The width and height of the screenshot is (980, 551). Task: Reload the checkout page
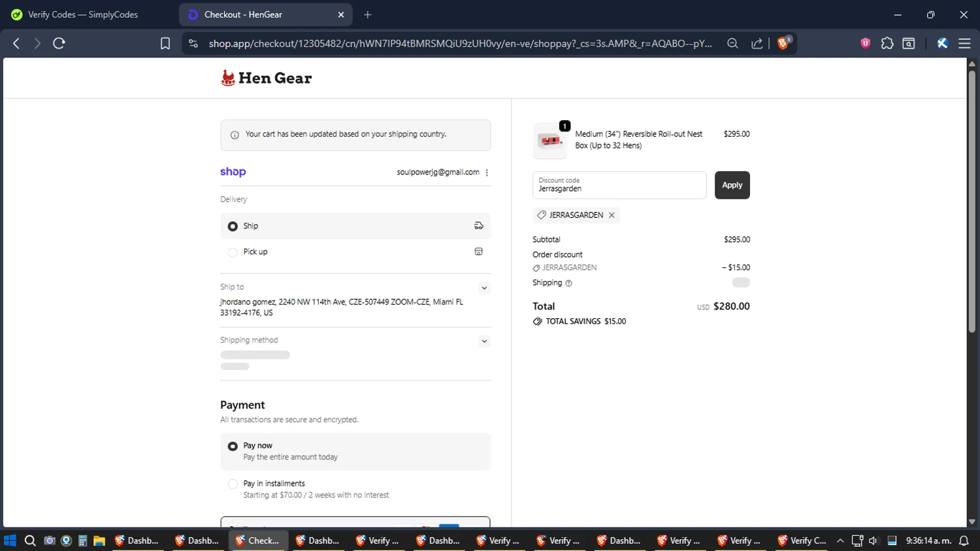pyautogui.click(x=59, y=43)
